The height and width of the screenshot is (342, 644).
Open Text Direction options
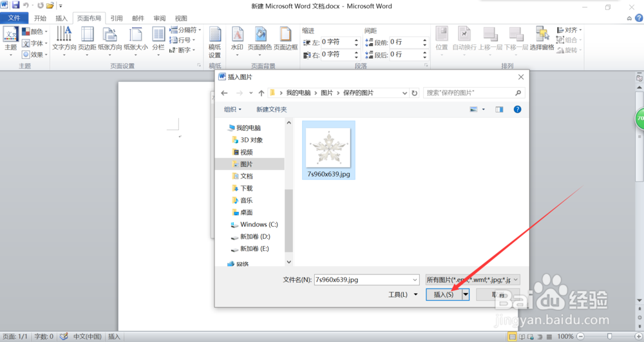click(64, 41)
